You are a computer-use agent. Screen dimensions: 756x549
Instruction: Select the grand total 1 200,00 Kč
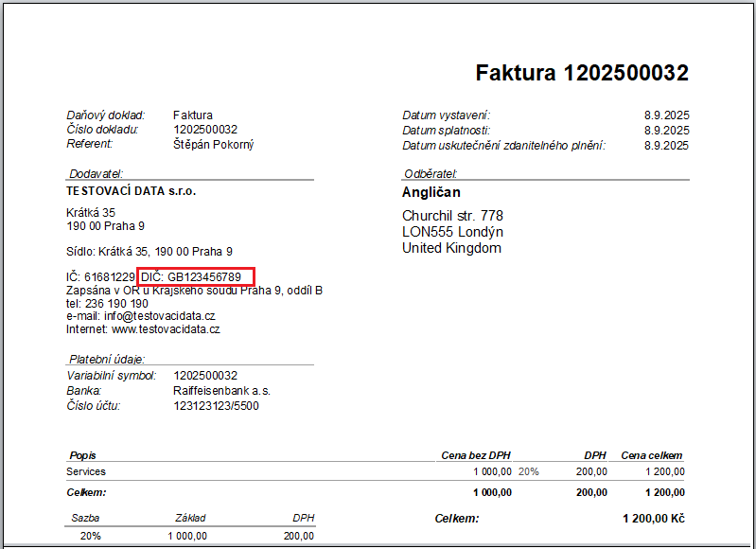[x=653, y=519]
